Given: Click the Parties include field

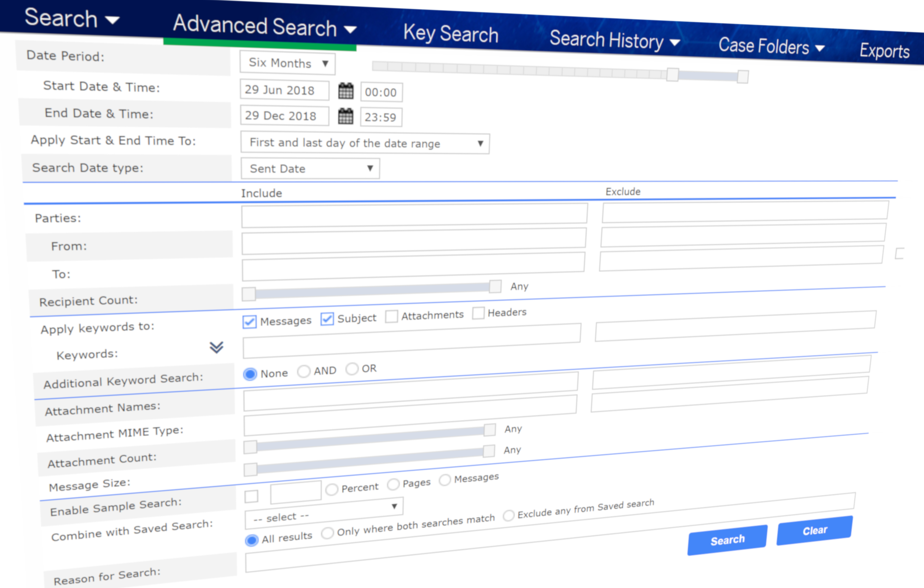Looking at the screenshot, I should pyautogui.click(x=414, y=215).
